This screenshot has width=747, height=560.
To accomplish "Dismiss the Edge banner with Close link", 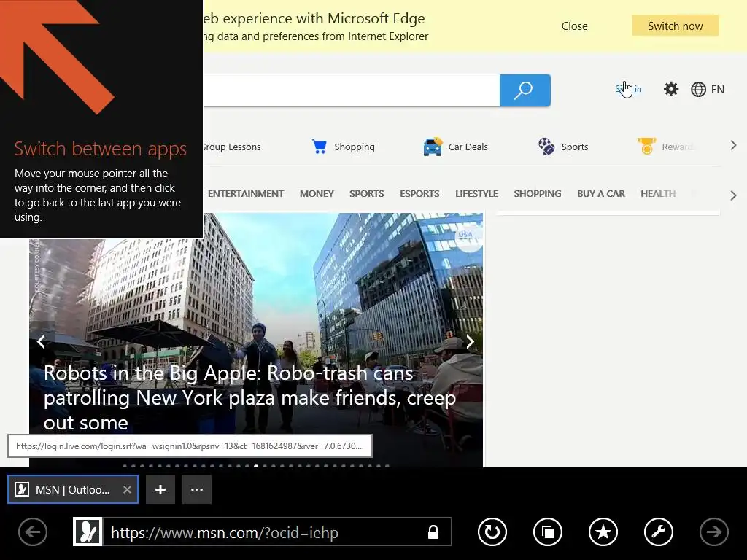I will (x=575, y=26).
